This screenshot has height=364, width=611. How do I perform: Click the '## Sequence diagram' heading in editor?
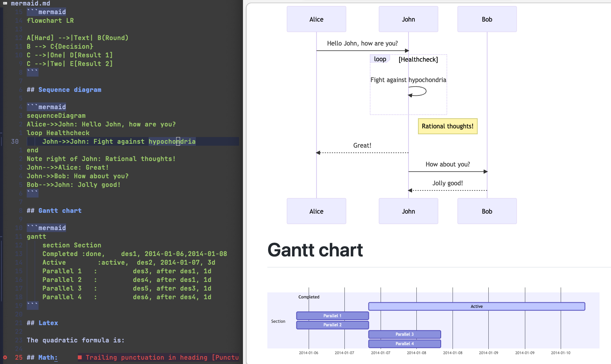pyautogui.click(x=64, y=90)
